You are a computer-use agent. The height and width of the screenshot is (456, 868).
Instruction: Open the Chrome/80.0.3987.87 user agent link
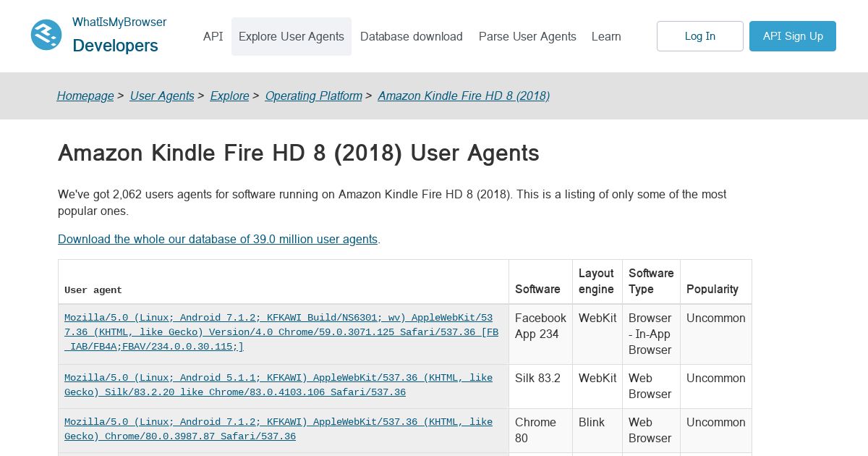pyautogui.click(x=278, y=429)
